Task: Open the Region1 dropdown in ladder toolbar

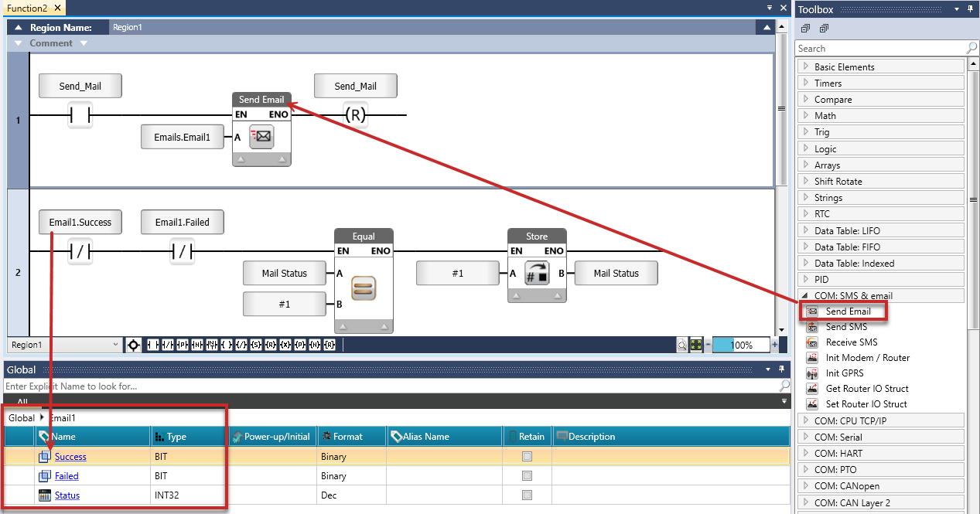Action: click(x=64, y=345)
